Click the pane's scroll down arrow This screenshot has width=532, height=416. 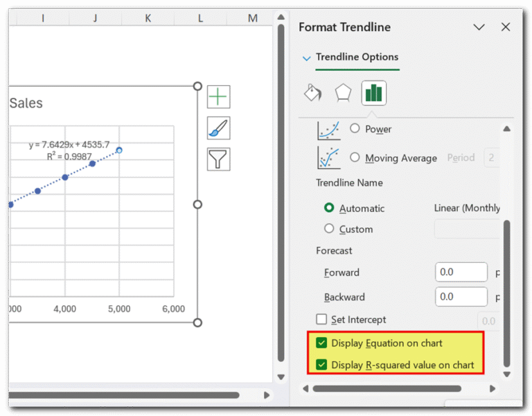(x=506, y=374)
